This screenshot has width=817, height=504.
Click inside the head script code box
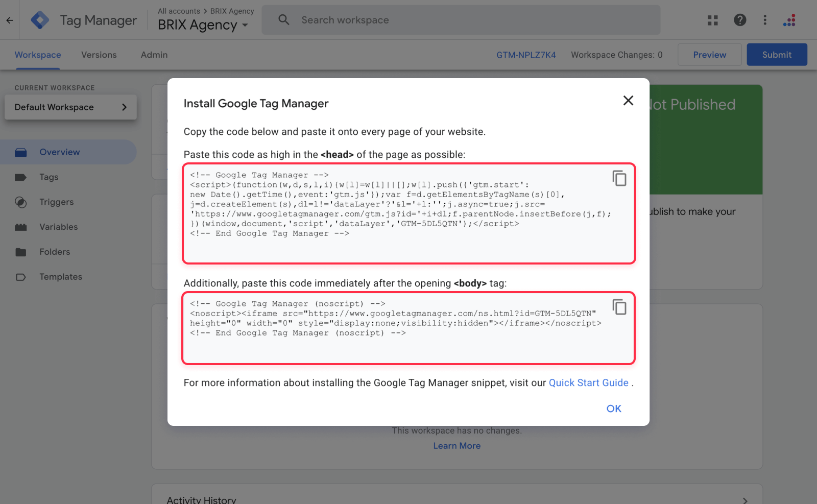(x=409, y=213)
